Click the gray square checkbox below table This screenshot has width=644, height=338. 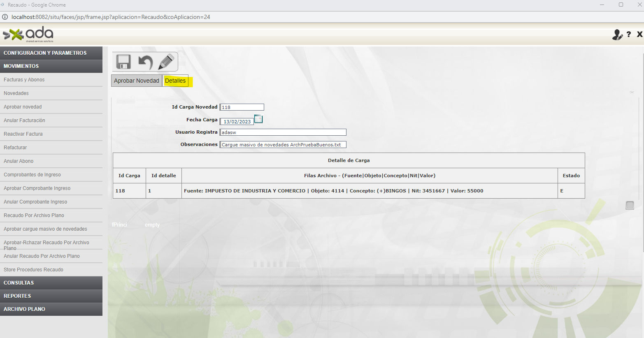point(630,205)
